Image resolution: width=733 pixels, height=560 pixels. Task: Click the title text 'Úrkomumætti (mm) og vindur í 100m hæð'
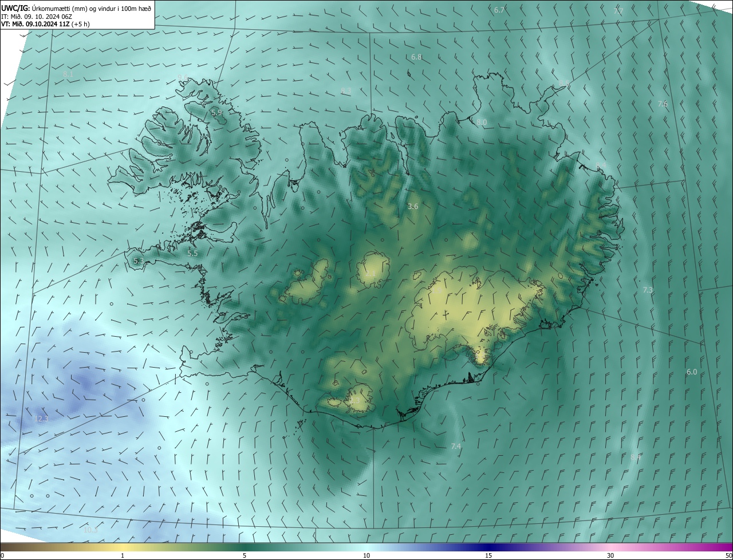tap(90, 9)
